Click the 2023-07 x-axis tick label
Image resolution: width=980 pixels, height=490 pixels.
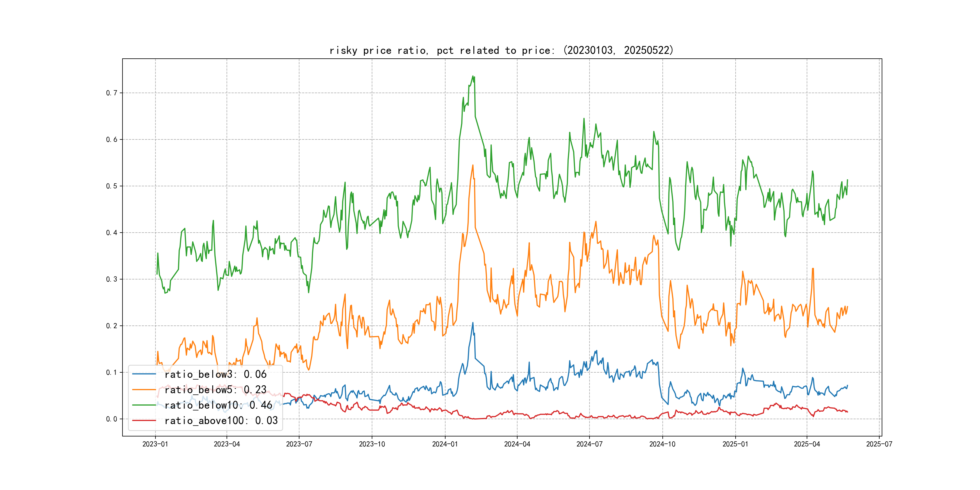click(299, 444)
